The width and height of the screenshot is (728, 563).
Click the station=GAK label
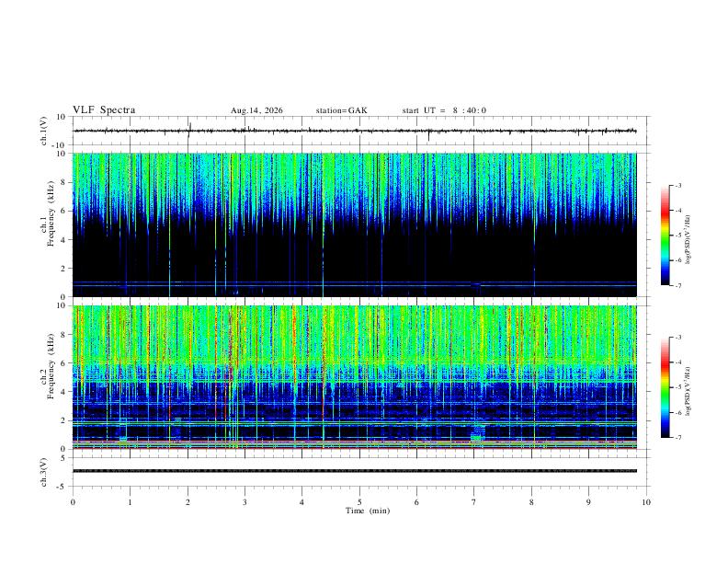[x=342, y=110]
